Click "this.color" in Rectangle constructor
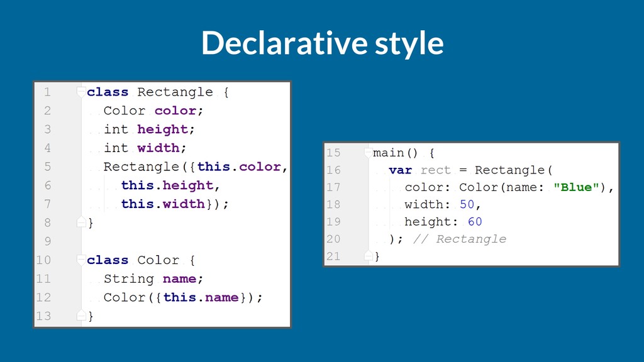This screenshot has width=644, height=362. 239,167
